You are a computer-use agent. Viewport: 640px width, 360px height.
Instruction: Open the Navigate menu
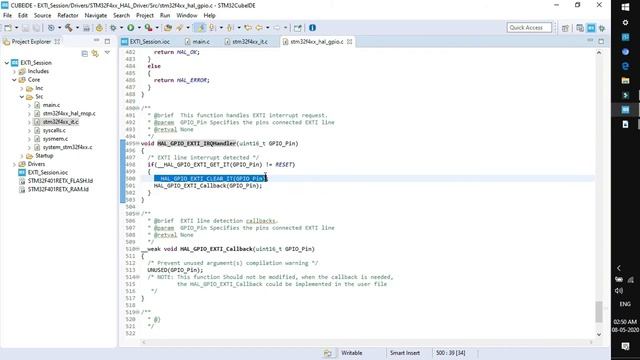point(96,15)
